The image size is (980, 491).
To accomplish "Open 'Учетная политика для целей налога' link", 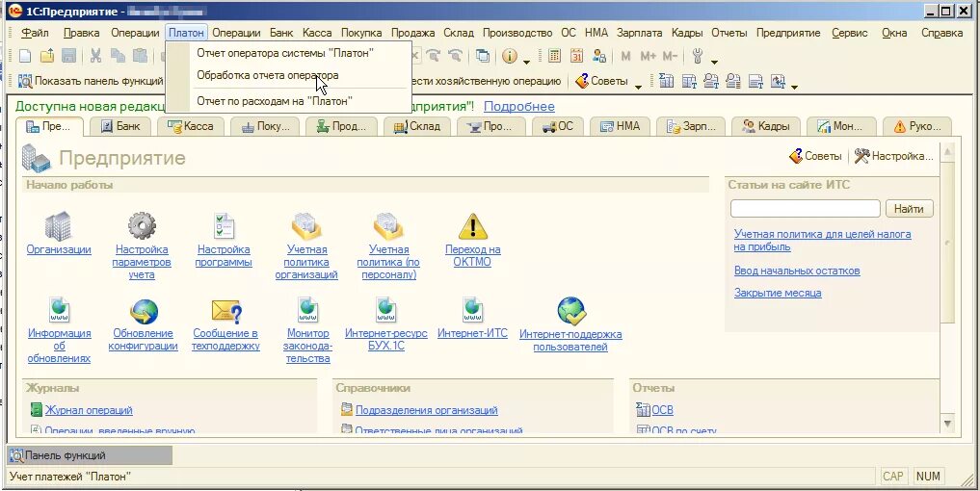I will coord(823,241).
